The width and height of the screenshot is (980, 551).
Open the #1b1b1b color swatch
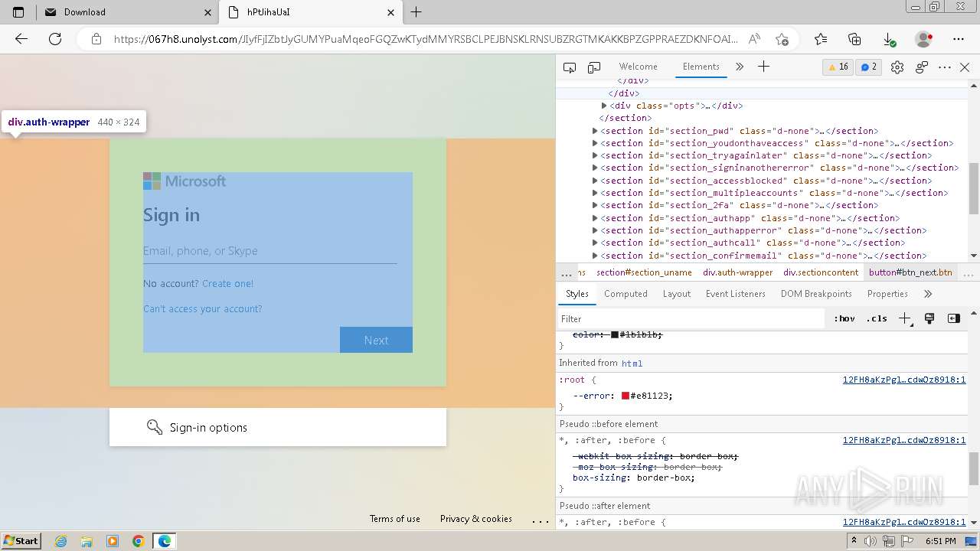(x=615, y=334)
